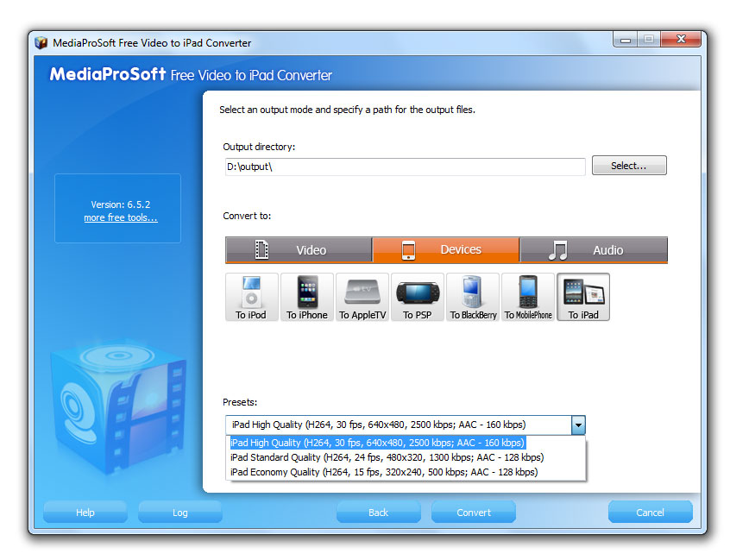
Task: Choose the To iPad device icon
Action: [x=583, y=297]
